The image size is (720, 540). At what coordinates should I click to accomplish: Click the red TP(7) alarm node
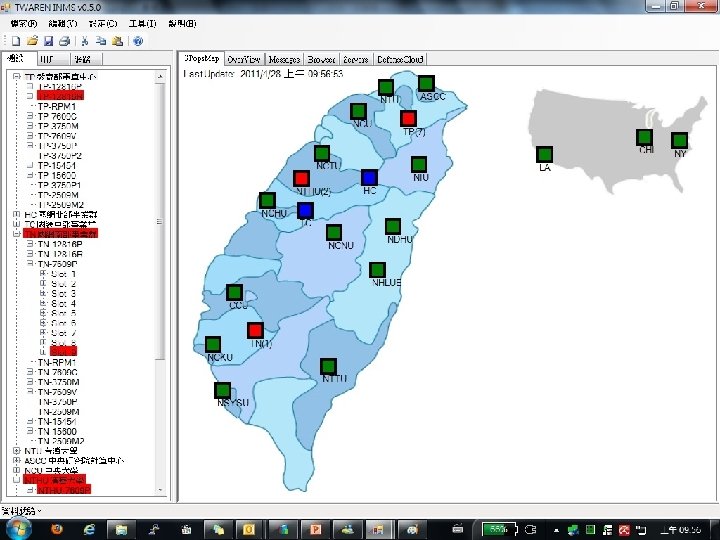(x=408, y=118)
